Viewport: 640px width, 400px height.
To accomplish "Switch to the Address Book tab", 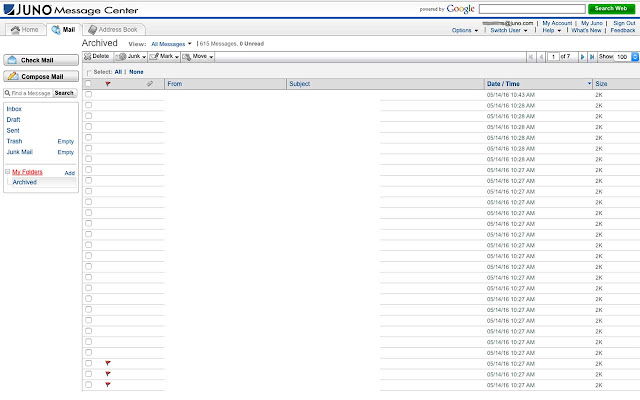I will coord(113,30).
